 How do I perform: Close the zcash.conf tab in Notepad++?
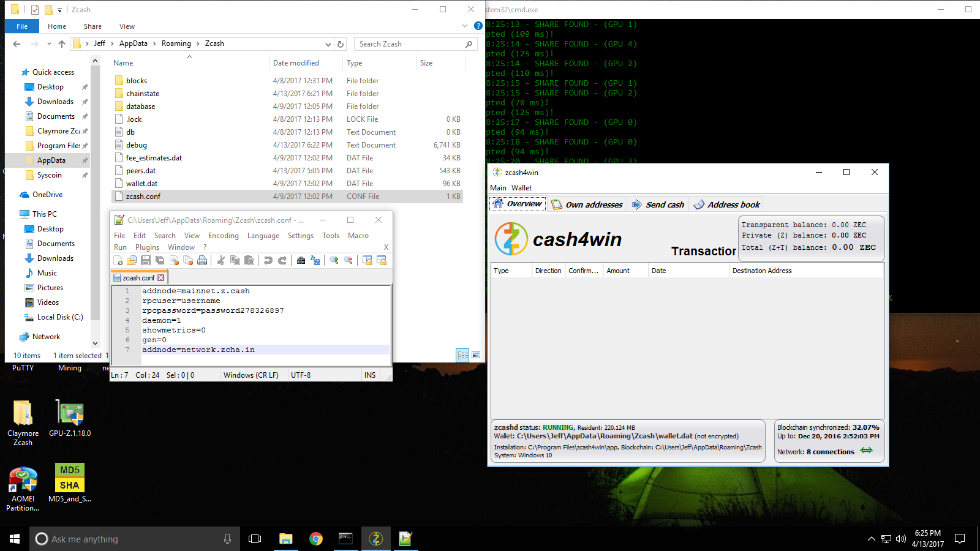click(x=161, y=278)
